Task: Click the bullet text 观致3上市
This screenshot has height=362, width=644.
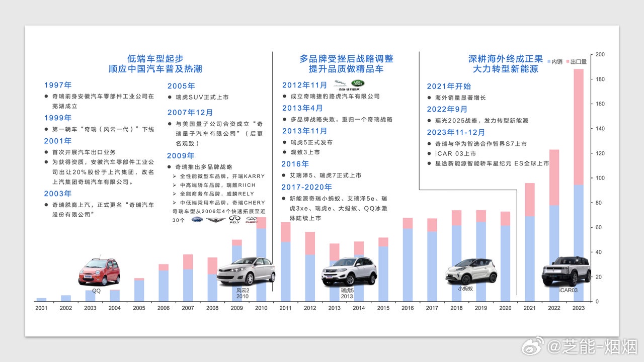Action: (x=305, y=152)
